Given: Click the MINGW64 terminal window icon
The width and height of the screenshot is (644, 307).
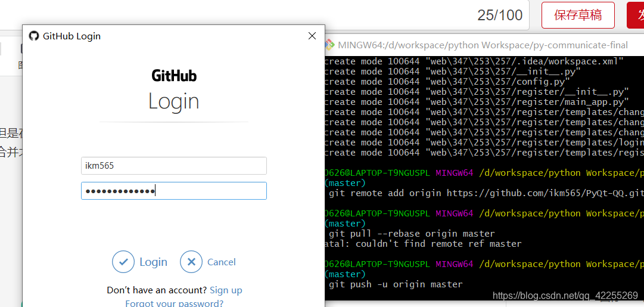Looking at the screenshot, I should pyautogui.click(x=329, y=45).
